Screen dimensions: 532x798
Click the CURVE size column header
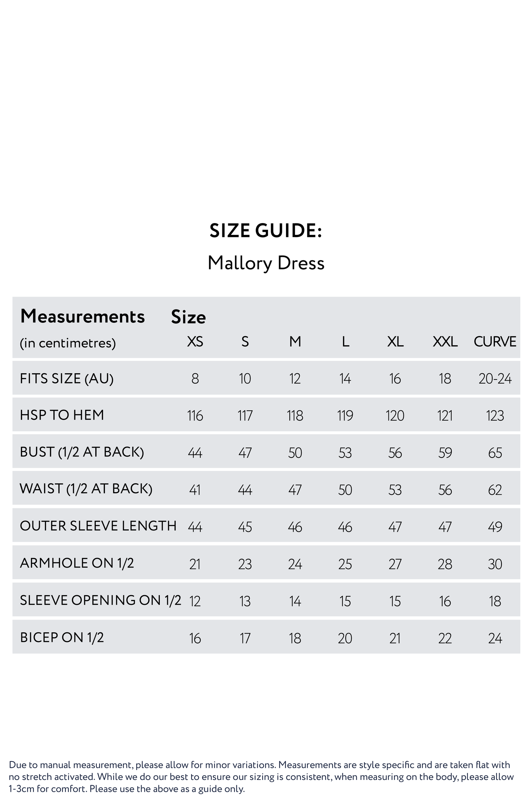pos(494,342)
